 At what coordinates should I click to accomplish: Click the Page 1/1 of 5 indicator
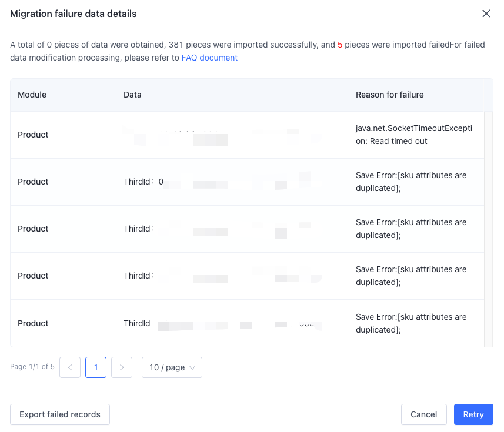coord(32,367)
